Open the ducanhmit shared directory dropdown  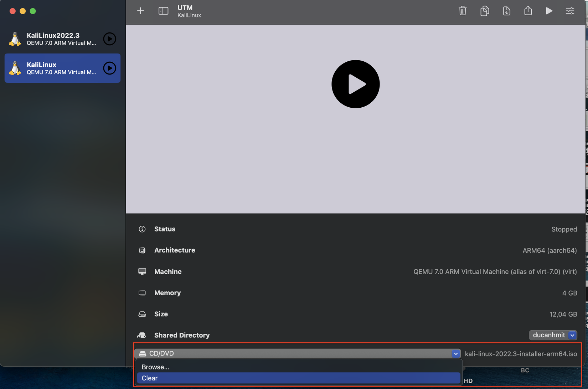click(553, 335)
